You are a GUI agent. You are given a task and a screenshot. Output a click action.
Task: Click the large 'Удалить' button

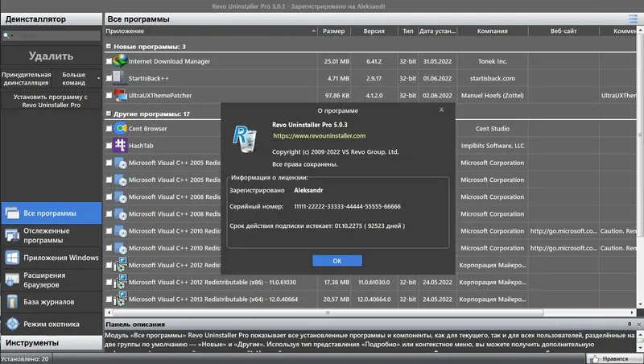(x=52, y=56)
